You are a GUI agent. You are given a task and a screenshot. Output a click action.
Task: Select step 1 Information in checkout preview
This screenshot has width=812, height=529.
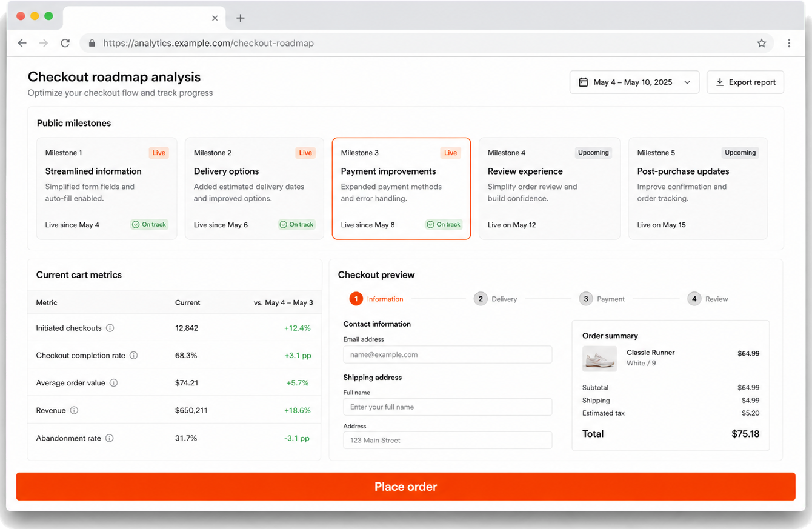pos(376,299)
